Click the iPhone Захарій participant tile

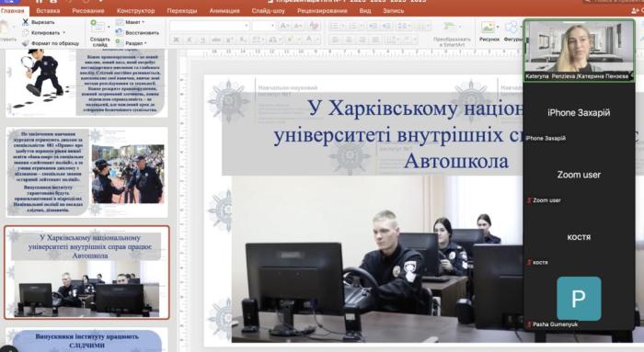pyautogui.click(x=579, y=112)
